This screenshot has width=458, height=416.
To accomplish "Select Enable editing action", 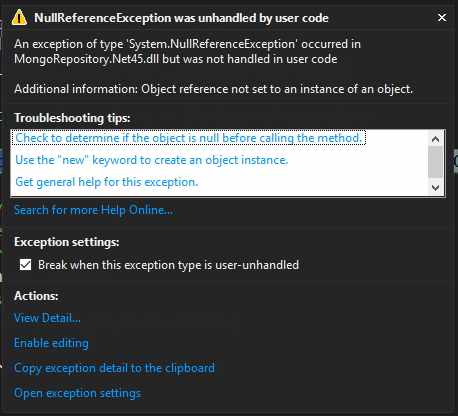I will click(51, 343).
